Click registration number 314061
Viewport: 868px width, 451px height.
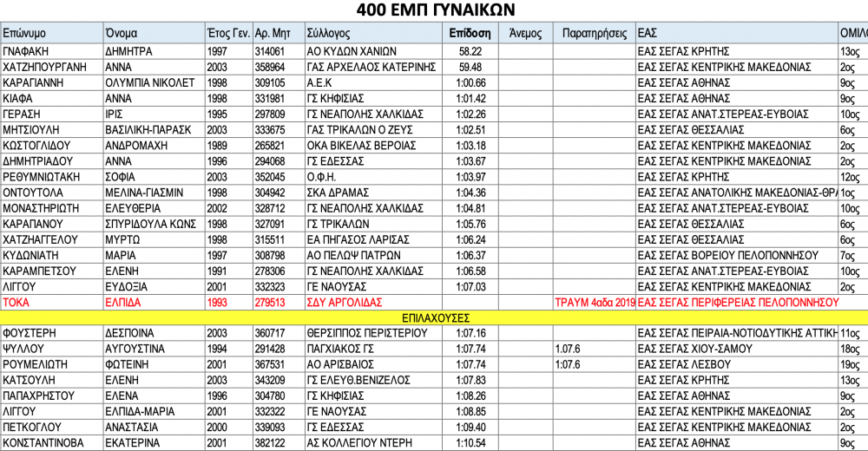(x=269, y=51)
